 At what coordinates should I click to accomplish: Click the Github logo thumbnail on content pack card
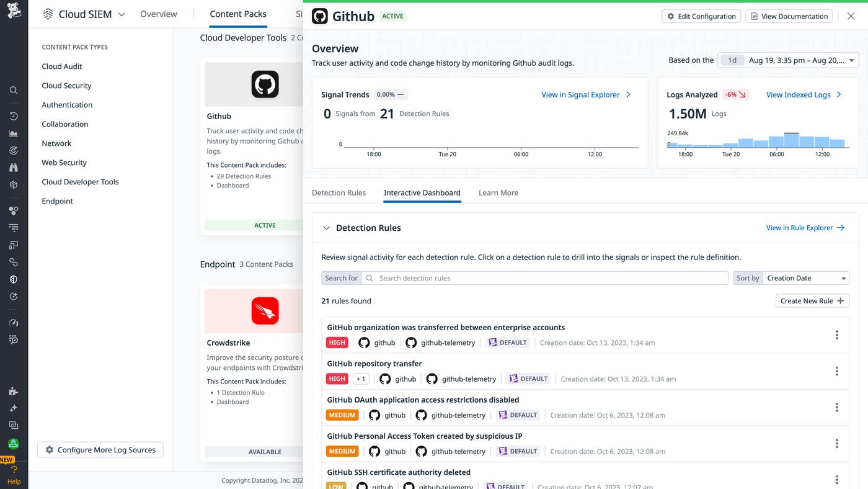tap(265, 84)
